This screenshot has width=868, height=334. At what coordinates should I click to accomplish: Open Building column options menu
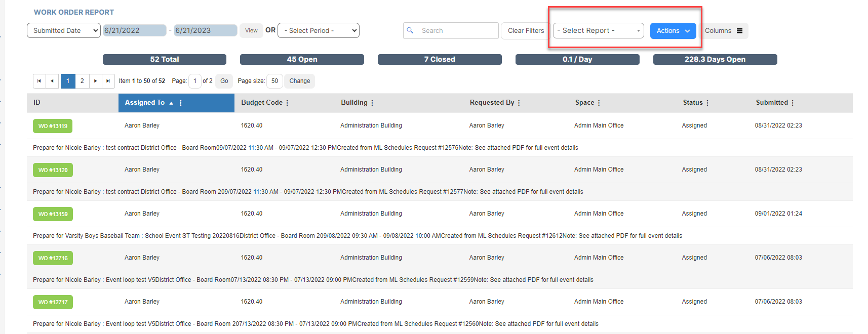tap(372, 103)
